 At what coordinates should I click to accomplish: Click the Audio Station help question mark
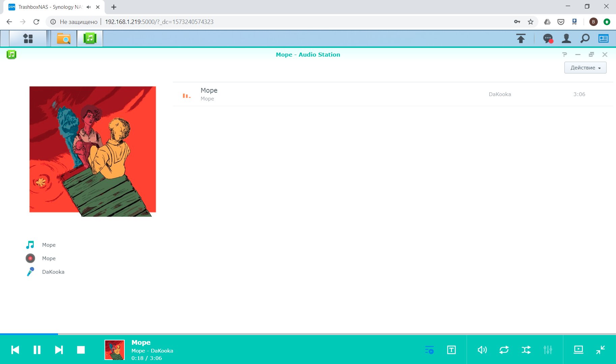click(565, 55)
